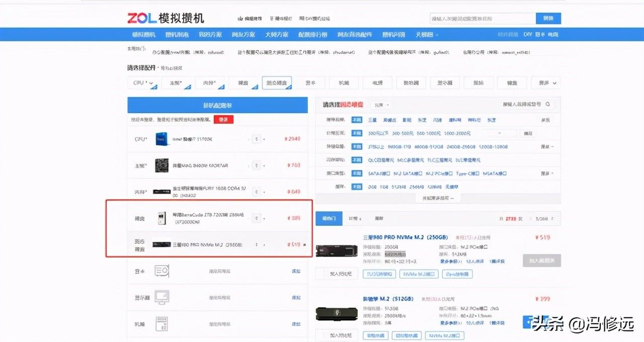Click the motherboard thumbnail in the config list
The height and width of the screenshot is (342, 644).
point(162,165)
